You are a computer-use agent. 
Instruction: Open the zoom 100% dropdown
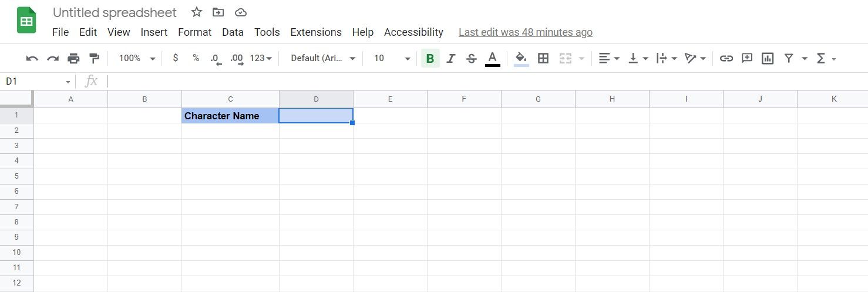pyautogui.click(x=137, y=58)
